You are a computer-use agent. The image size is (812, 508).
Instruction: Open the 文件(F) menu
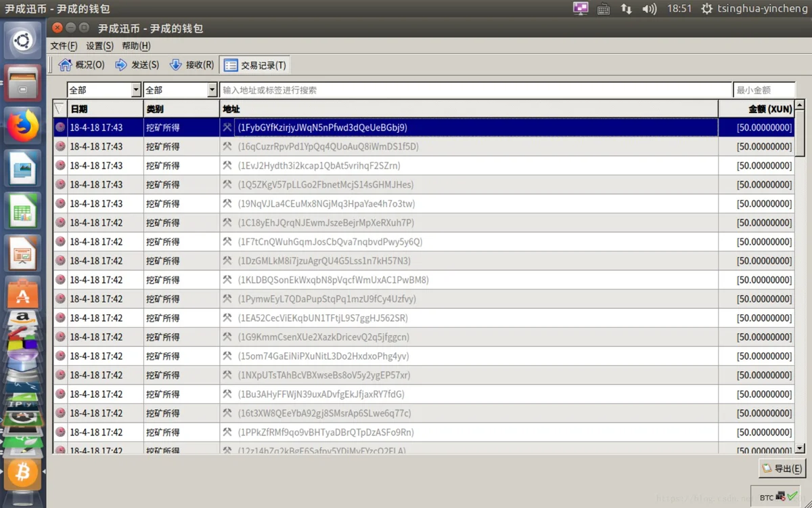click(x=64, y=46)
